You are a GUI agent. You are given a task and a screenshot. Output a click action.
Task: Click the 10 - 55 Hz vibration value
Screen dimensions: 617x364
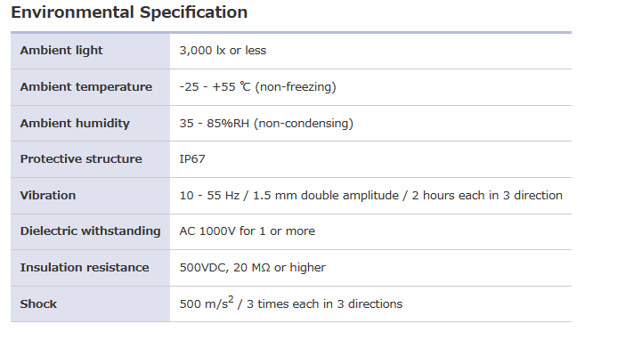(x=370, y=196)
